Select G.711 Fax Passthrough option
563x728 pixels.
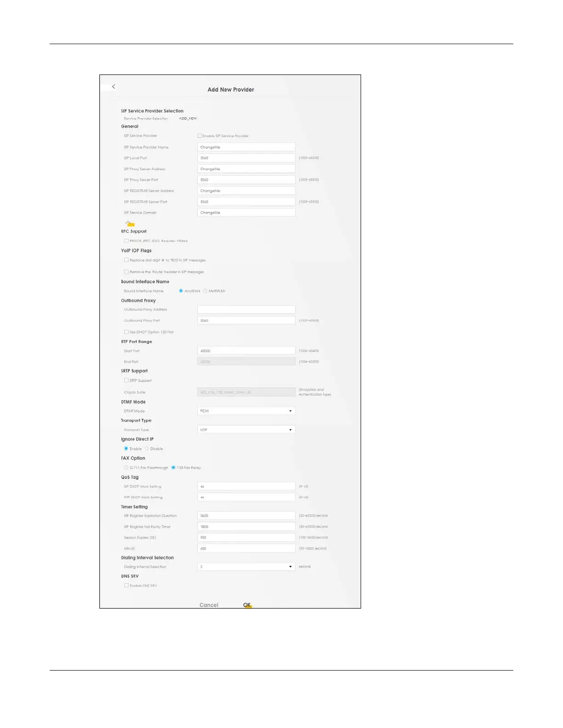(126, 467)
